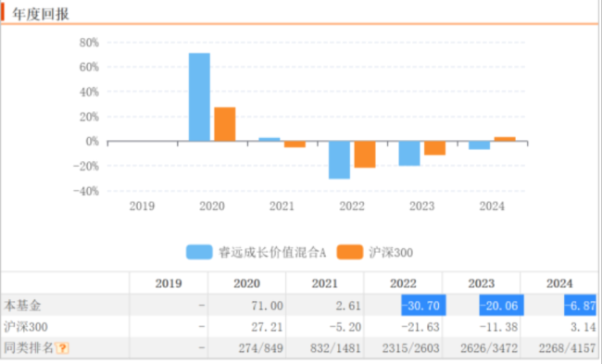The image size is (602, 364).
Task: Toggle the blue 睿远成长价值混合A legend swatch
Action: [x=199, y=252]
